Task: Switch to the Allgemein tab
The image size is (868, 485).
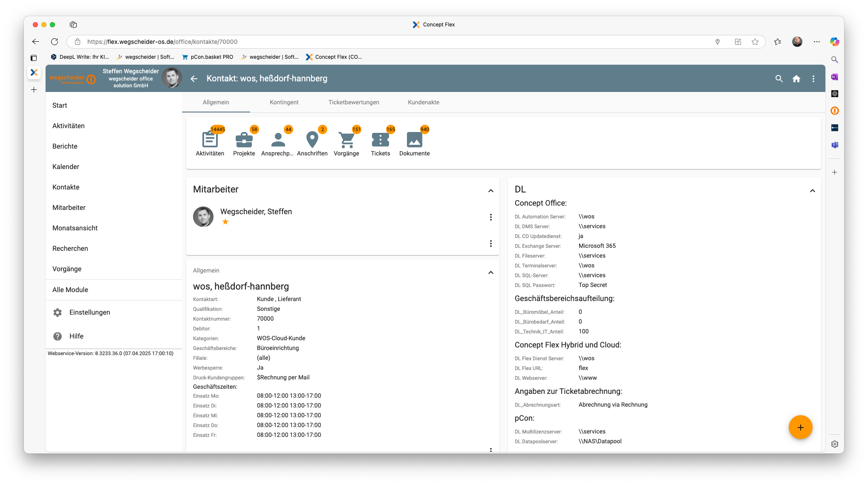Action: (x=216, y=103)
